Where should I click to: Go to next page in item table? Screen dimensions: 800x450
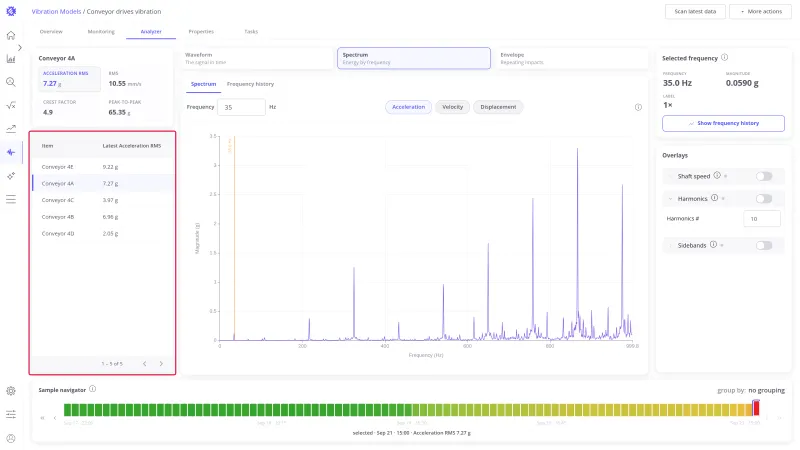point(161,364)
